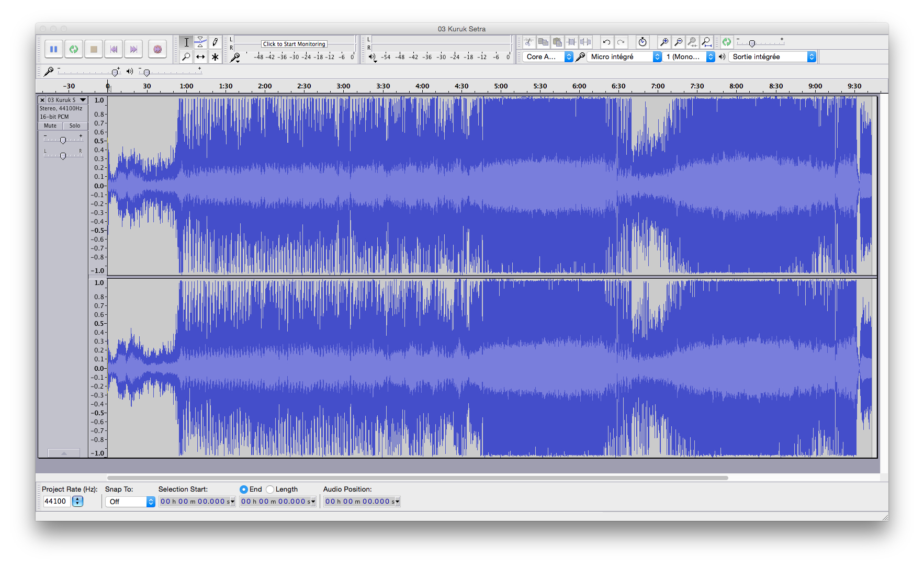Image resolution: width=924 pixels, height=569 pixels.
Task: Adjust the track gain slider
Action: point(63,140)
